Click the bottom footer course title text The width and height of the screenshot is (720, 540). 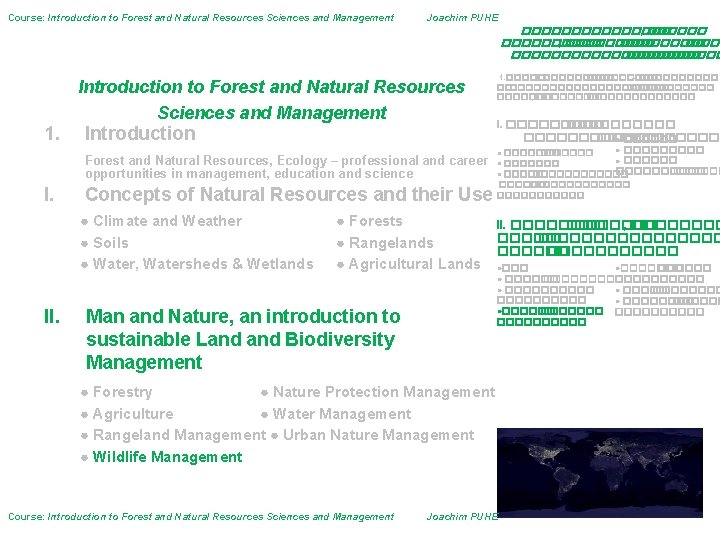tap(201, 517)
